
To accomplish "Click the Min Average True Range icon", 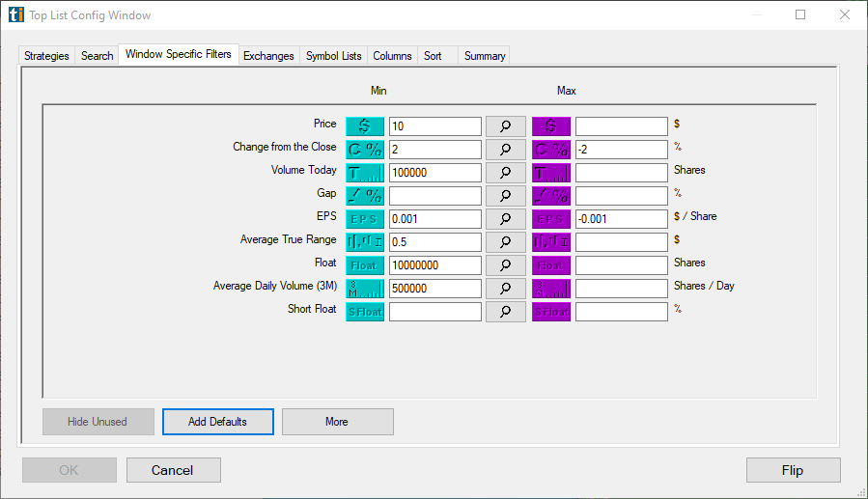I will [365, 242].
